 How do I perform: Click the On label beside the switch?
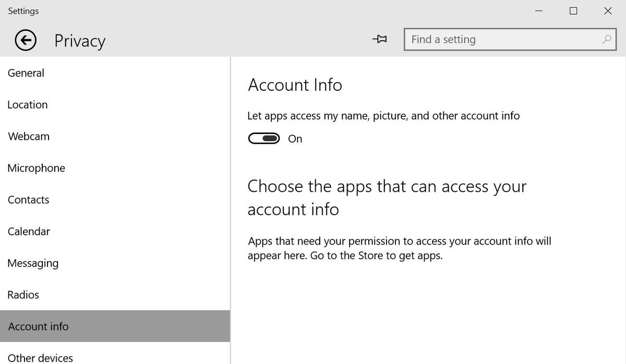(295, 138)
